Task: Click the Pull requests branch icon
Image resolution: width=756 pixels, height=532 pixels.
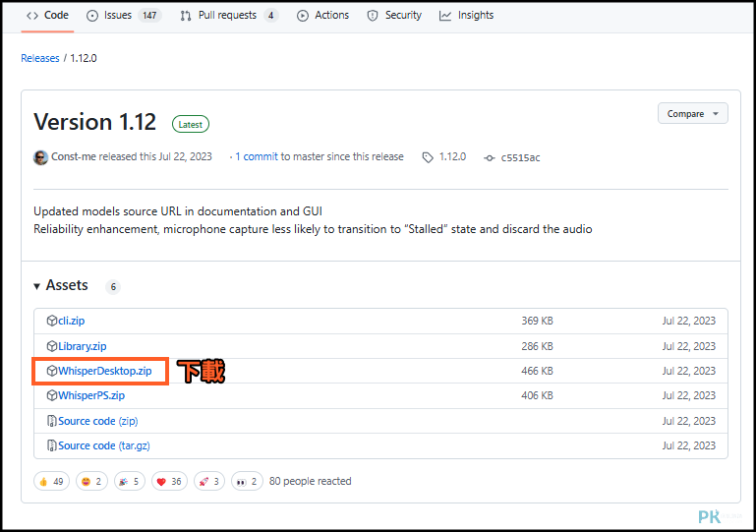Action: tap(186, 16)
